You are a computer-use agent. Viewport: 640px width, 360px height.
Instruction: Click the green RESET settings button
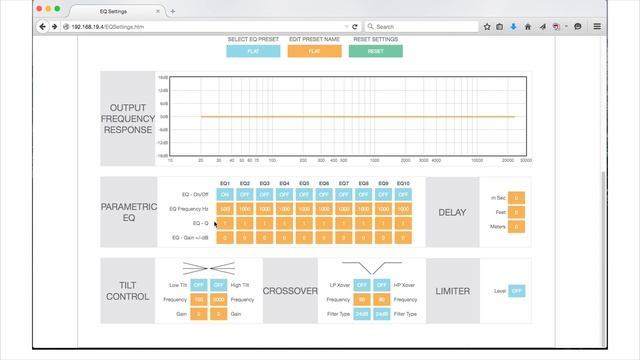(376, 51)
